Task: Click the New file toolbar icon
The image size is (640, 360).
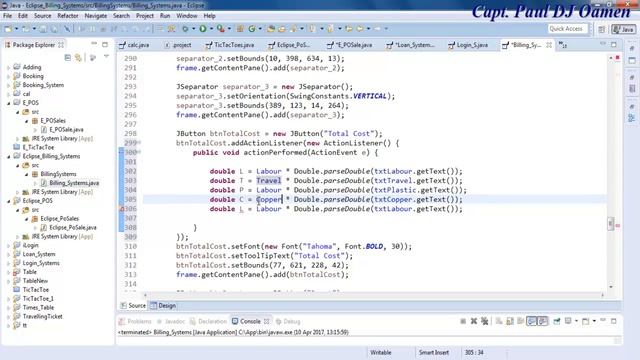Action: tap(8, 29)
